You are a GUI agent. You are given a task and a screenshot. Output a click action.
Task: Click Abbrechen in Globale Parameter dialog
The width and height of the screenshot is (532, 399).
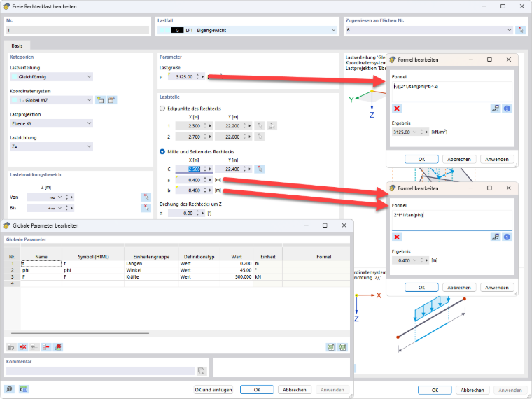295,390
